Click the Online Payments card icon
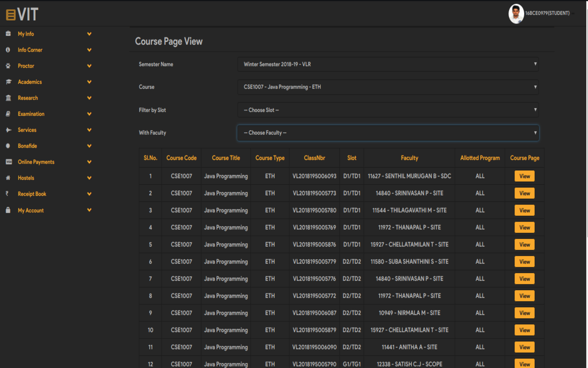Image resolution: width=588 pixels, height=368 pixels. 8,162
